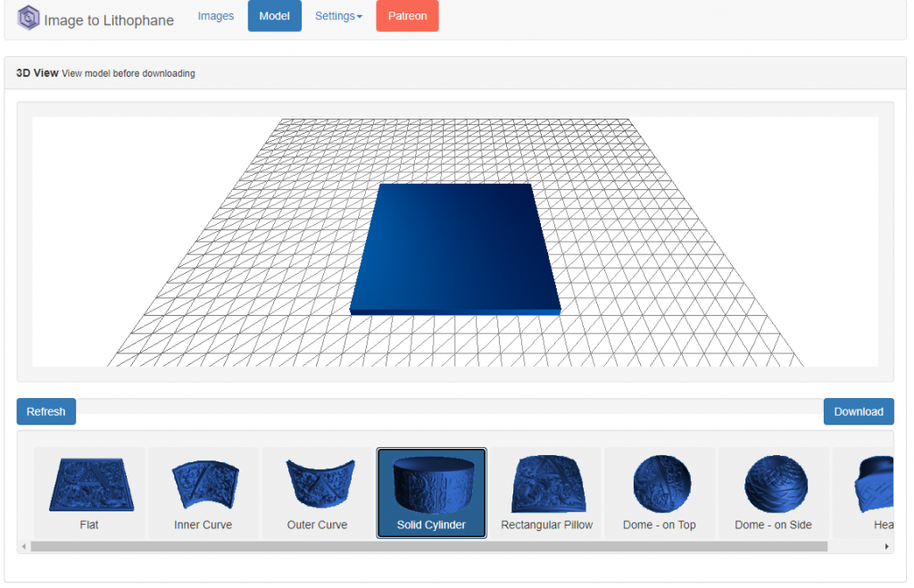Pick the Dome - on Side shape
Image resolution: width=914 pixels, height=588 pixels.
pos(774,492)
